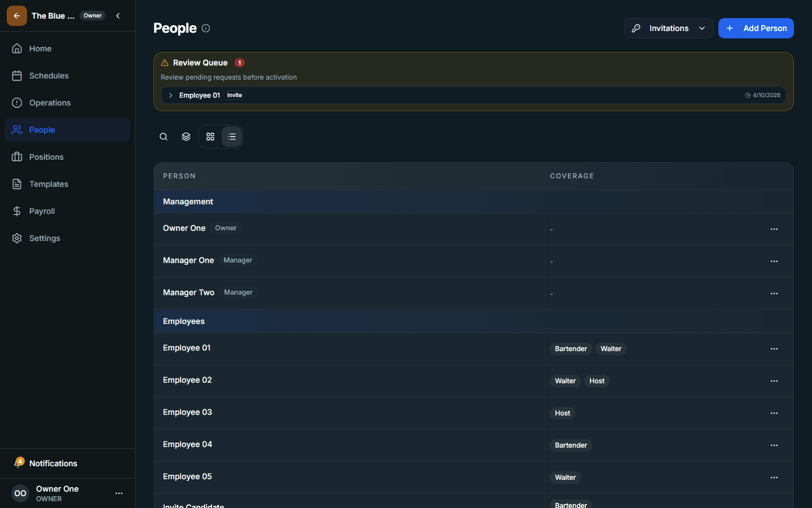Click the Waiter tag on Employee 05

coord(565,478)
